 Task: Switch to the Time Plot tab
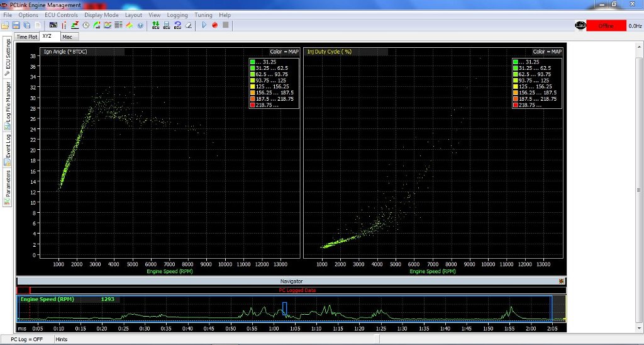tap(26, 37)
